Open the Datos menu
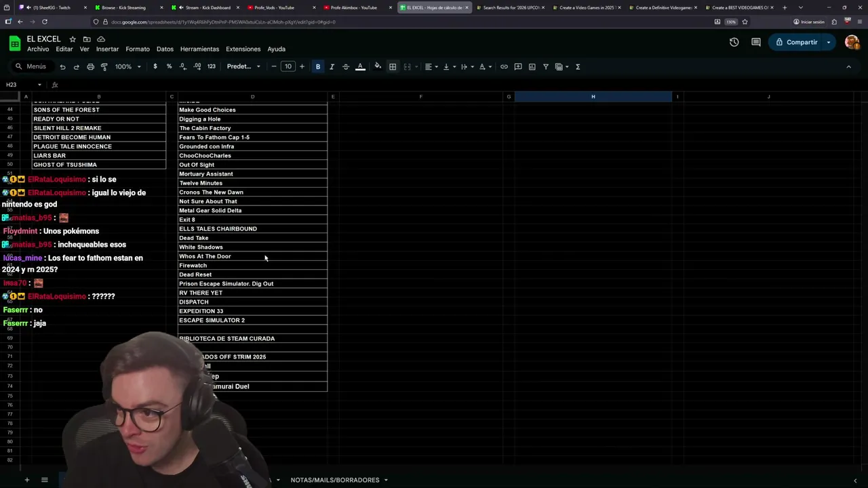 pyautogui.click(x=165, y=49)
